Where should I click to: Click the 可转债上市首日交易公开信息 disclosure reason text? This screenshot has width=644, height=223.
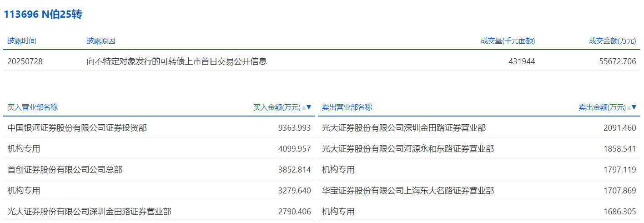(176, 61)
